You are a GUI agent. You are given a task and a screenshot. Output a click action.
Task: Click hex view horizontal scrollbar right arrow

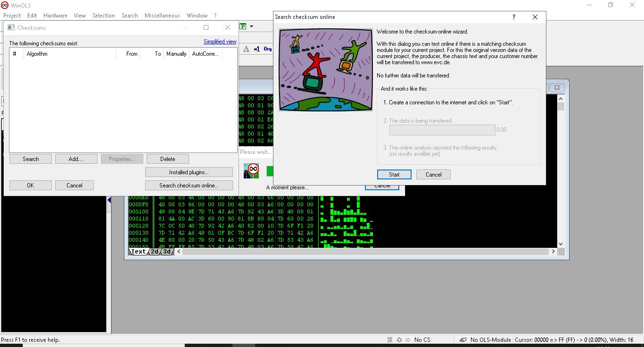point(553,252)
